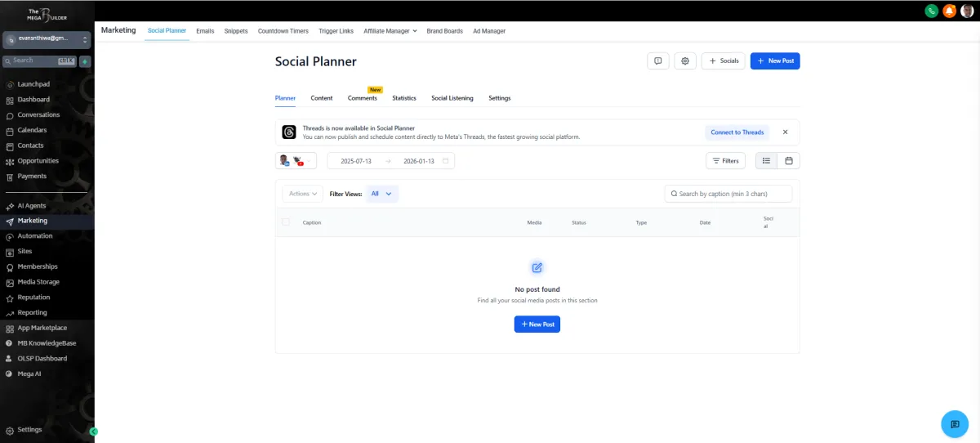Click Connect to Threads
The width and height of the screenshot is (980, 443).
[x=737, y=132]
